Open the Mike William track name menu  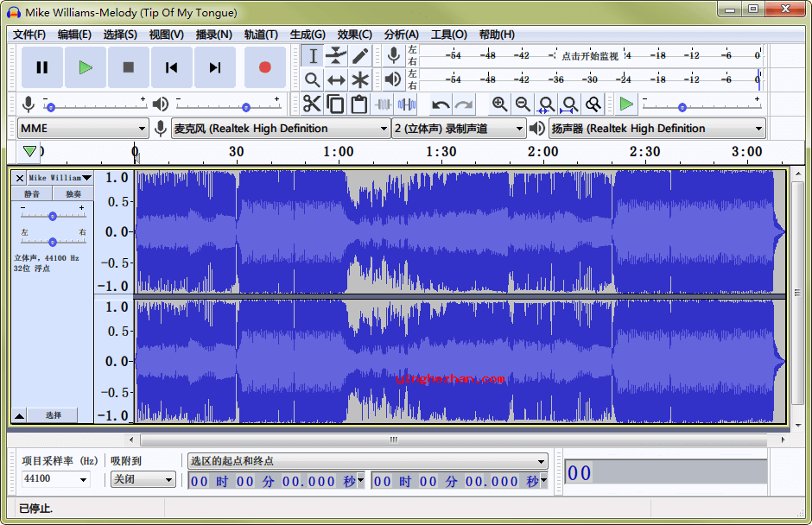click(x=60, y=178)
